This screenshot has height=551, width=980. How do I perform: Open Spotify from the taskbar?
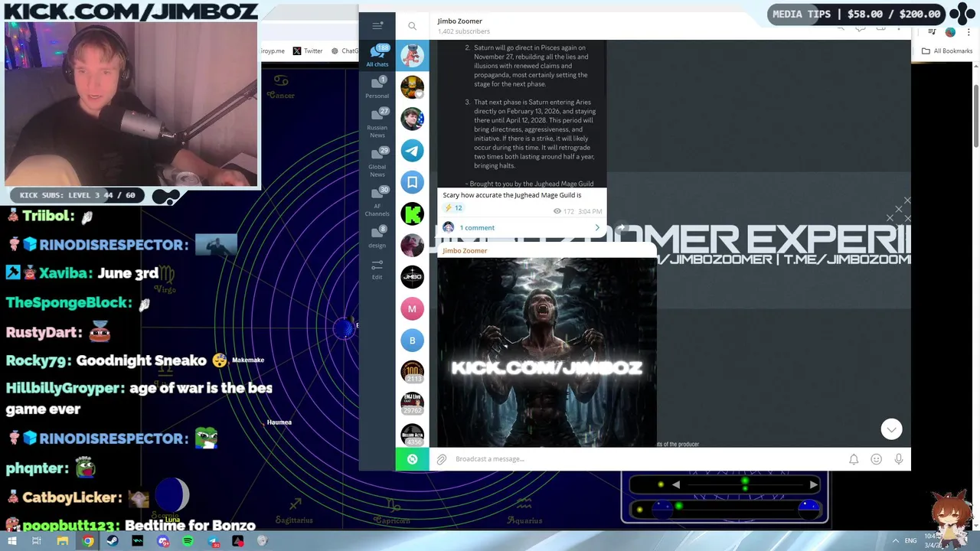(188, 541)
